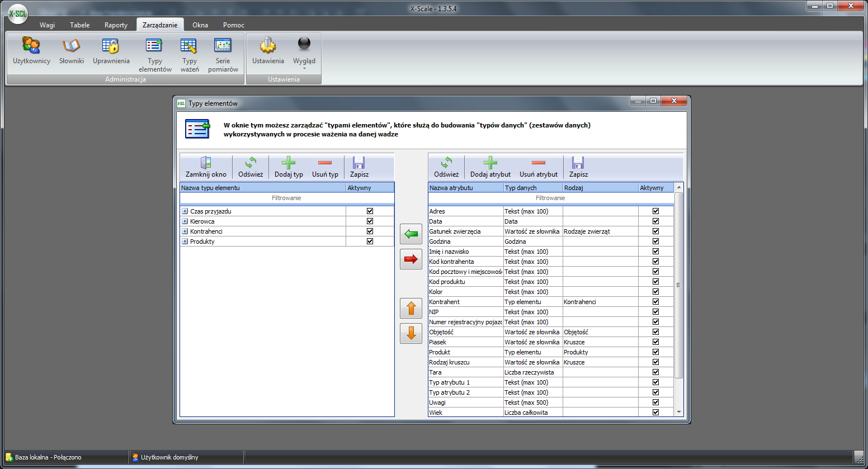
Task: Toggle Aktywny checkbox for Adres attribute
Action: (655, 211)
